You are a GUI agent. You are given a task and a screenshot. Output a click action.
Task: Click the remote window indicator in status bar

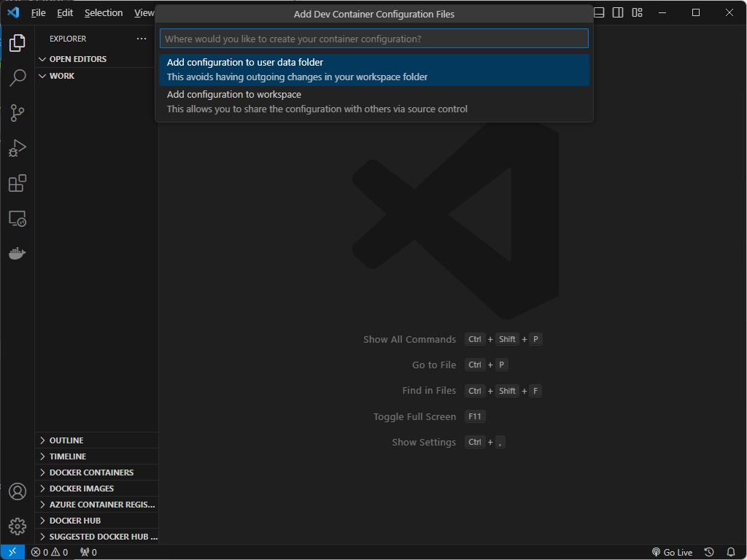click(x=13, y=552)
